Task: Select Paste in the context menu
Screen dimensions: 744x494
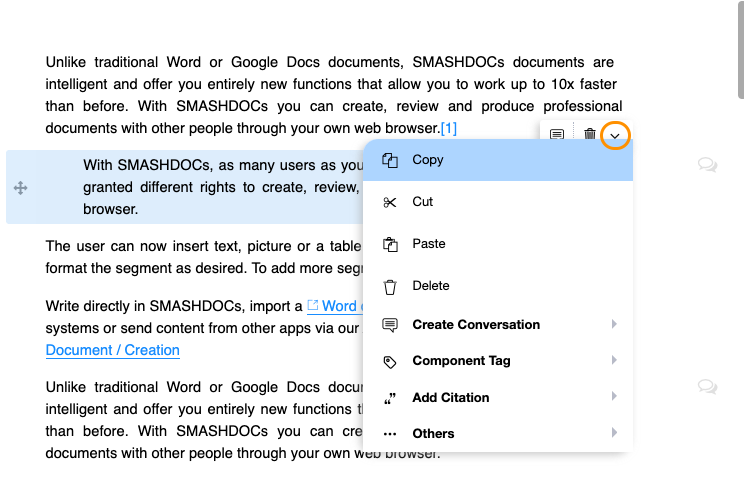Action: point(498,244)
